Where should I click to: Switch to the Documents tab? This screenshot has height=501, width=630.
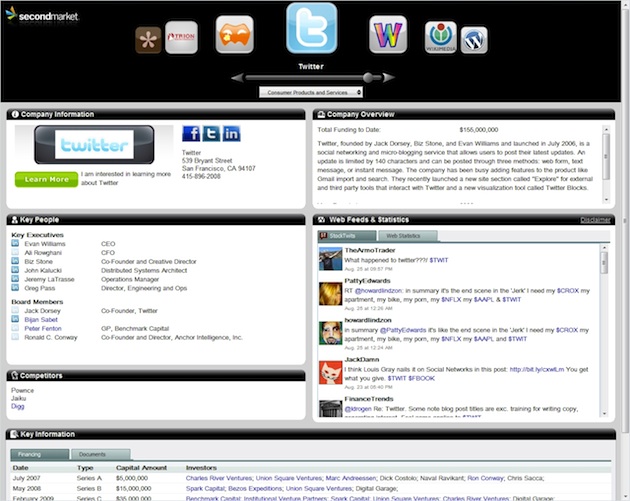[100, 454]
